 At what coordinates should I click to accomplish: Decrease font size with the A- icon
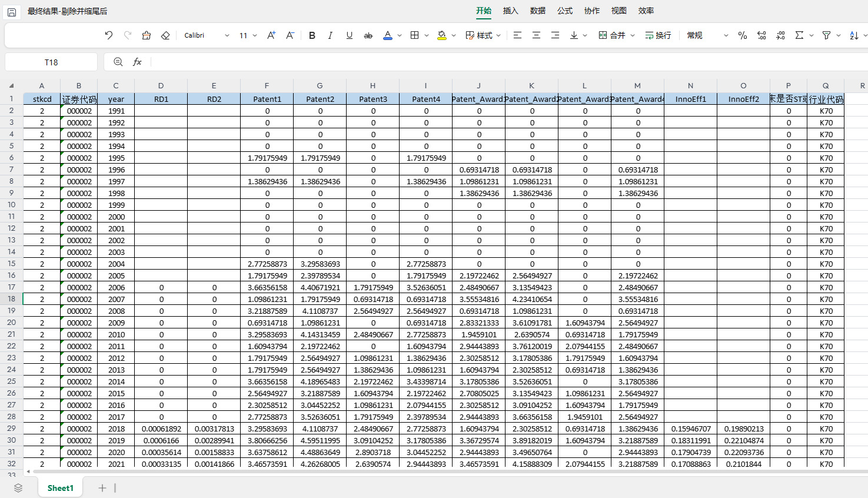coord(290,35)
